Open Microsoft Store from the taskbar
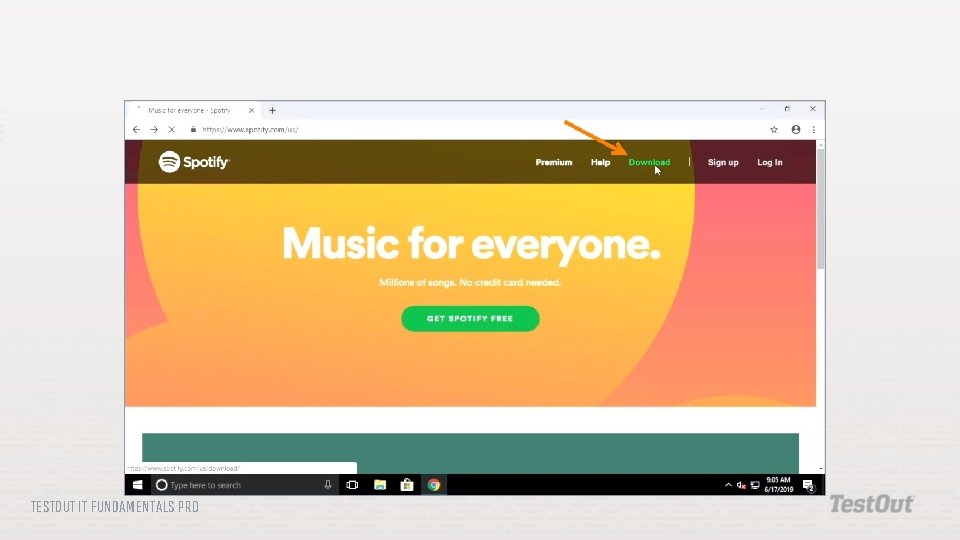960x540 pixels. pyautogui.click(x=407, y=485)
